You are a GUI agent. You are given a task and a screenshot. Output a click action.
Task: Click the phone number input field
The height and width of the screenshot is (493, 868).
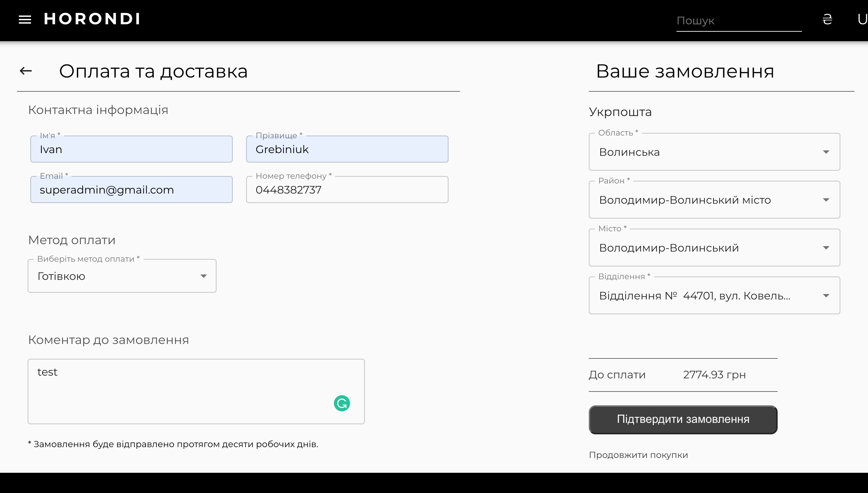coord(347,190)
